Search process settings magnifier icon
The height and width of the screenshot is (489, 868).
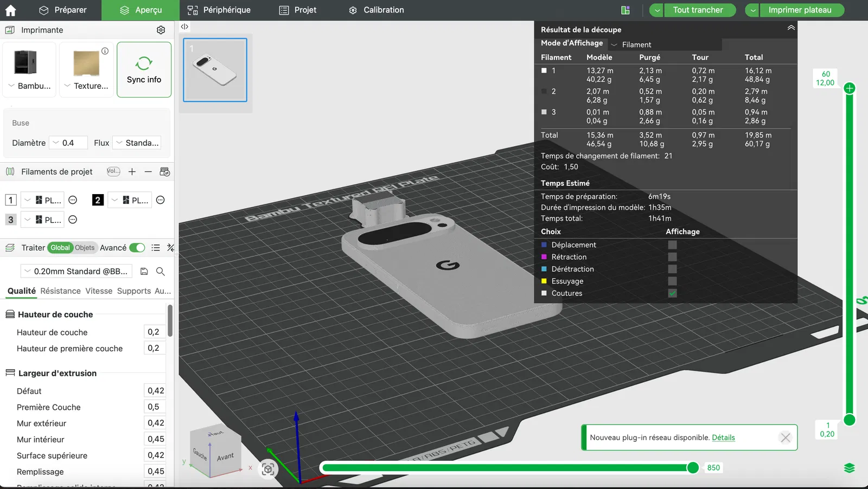[x=160, y=271]
